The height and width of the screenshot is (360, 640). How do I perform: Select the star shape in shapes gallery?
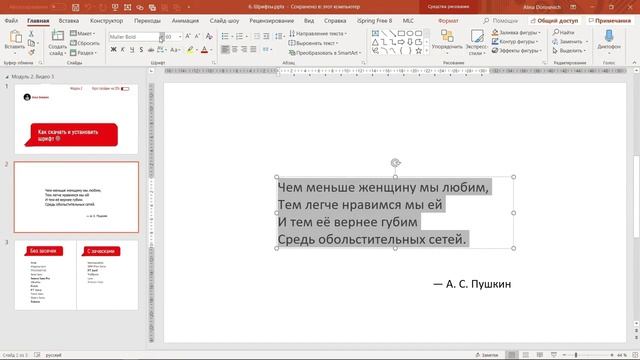click(x=418, y=51)
